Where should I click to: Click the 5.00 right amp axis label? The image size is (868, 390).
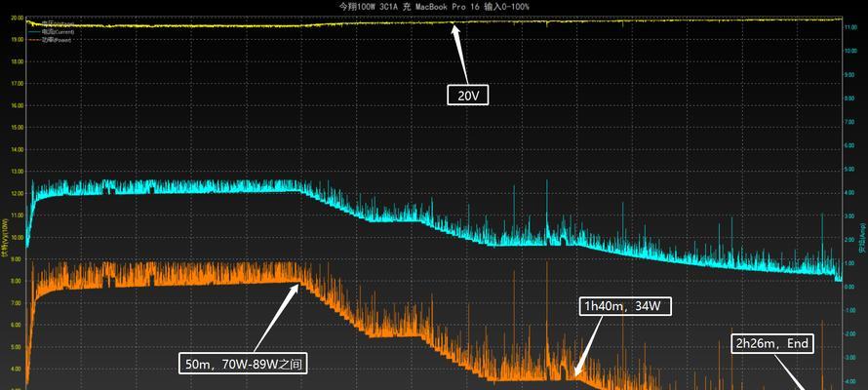(x=851, y=170)
